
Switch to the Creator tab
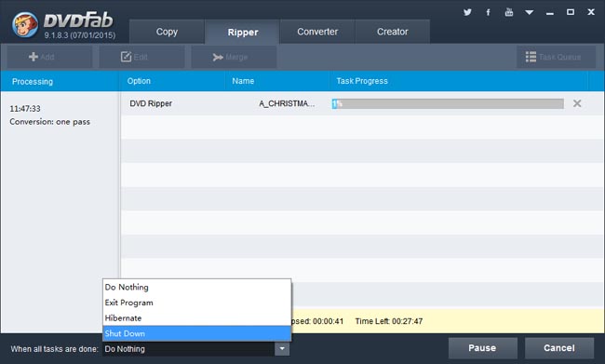(x=392, y=32)
